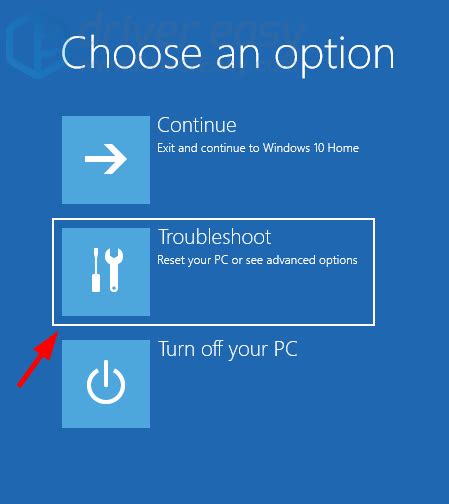Viewport: 449px width, 504px height.
Task: Select the Troubleshoot tools tile icon
Action: (106, 272)
